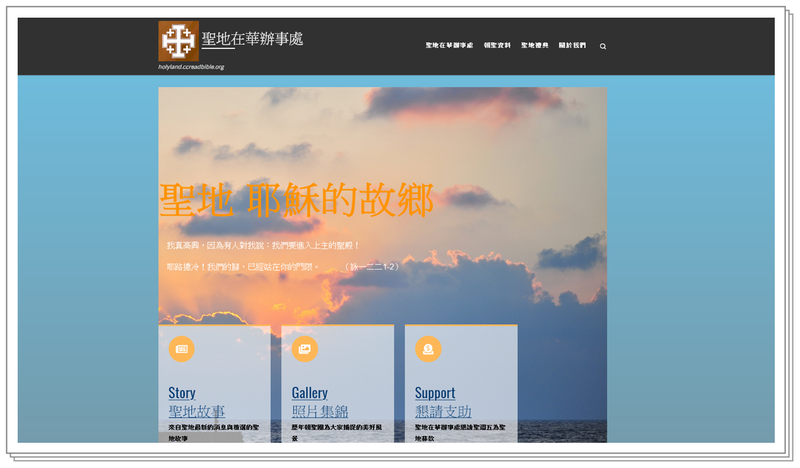Open the 照片集錦 link
The image size is (800, 468).
point(320,411)
